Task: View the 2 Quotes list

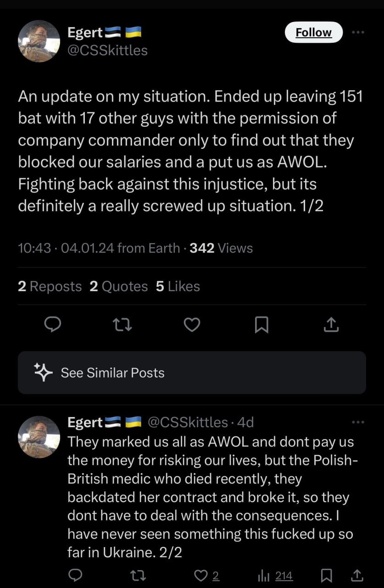Action: (x=119, y=286)
